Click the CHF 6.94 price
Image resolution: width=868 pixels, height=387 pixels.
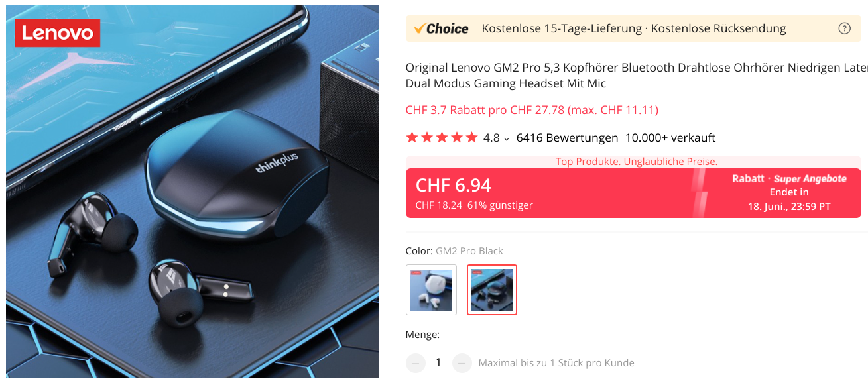(x=454, y=186)
